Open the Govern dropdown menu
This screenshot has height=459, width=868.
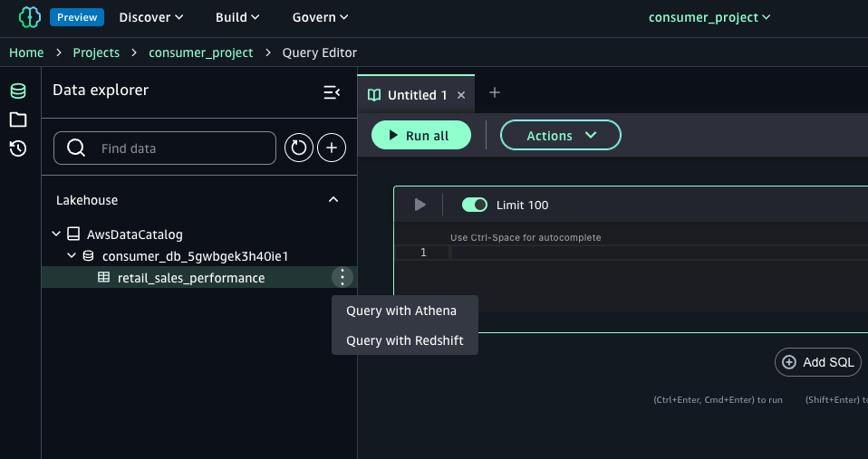(320, 17)
